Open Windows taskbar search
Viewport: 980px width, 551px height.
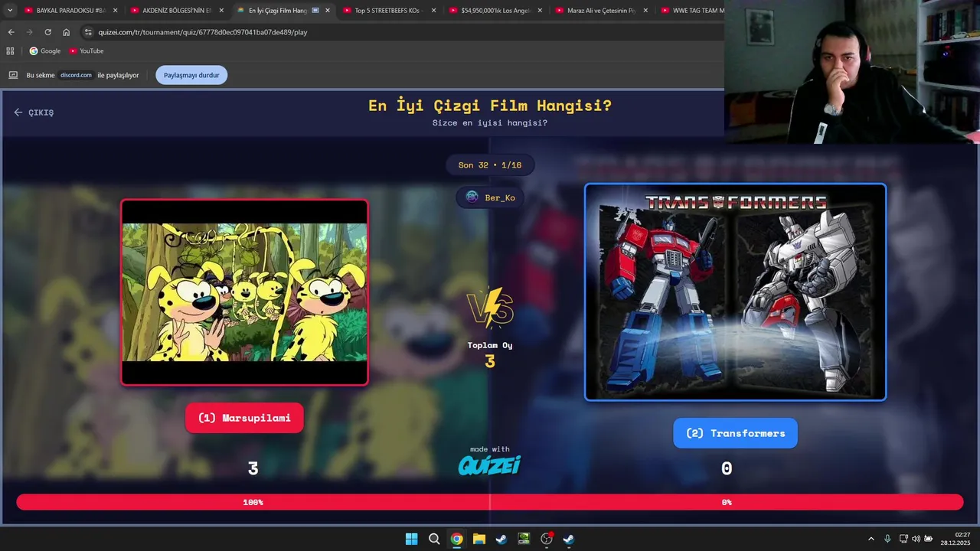(434, 539)
